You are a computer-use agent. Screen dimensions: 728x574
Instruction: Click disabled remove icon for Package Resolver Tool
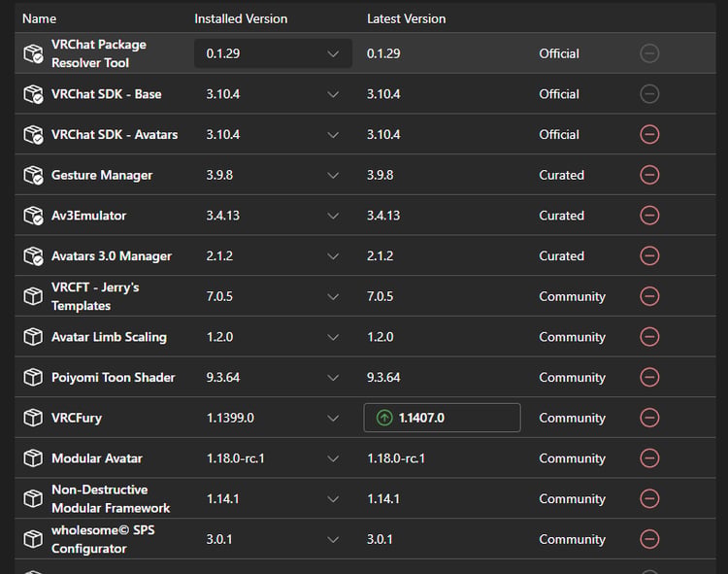pos(649,53)
